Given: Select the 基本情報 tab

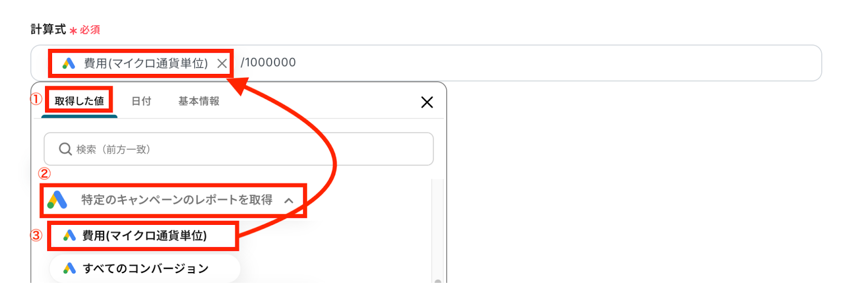Looking at the screenshot, I should pyautogui.click(x=199, y=101).
